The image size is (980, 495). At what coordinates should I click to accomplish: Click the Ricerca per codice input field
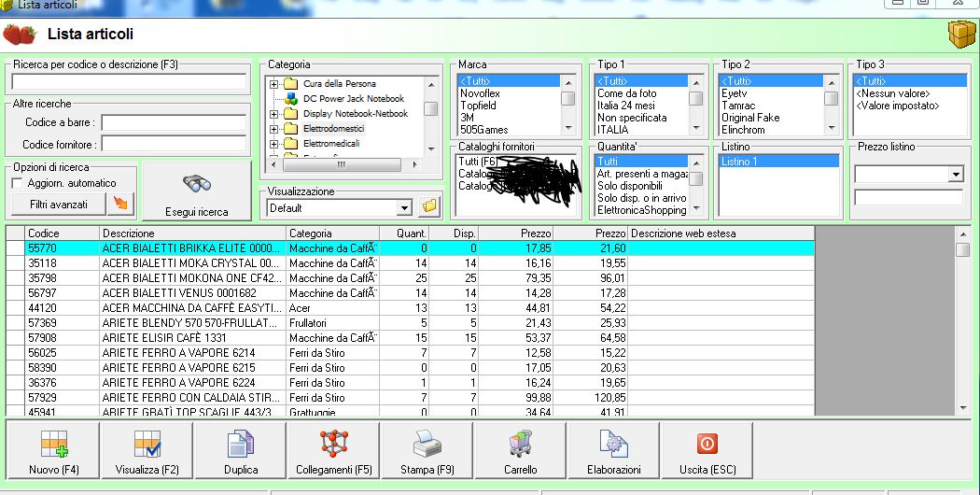coord(129,82)
